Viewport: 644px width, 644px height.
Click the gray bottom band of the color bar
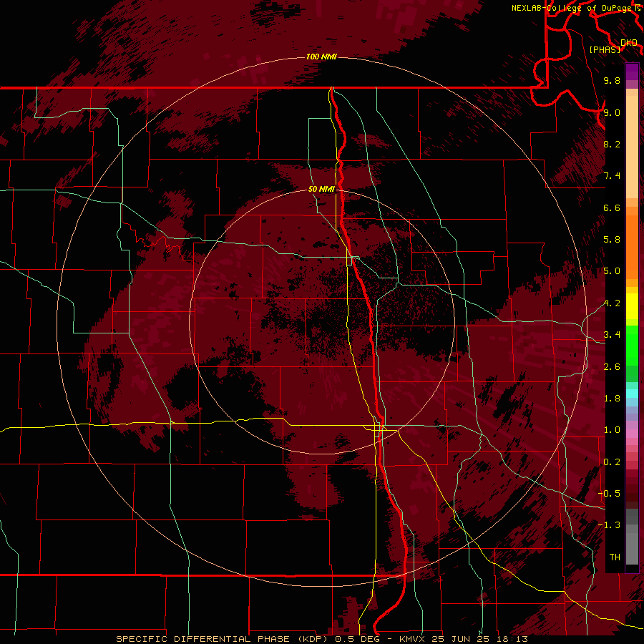coord(632,538)
